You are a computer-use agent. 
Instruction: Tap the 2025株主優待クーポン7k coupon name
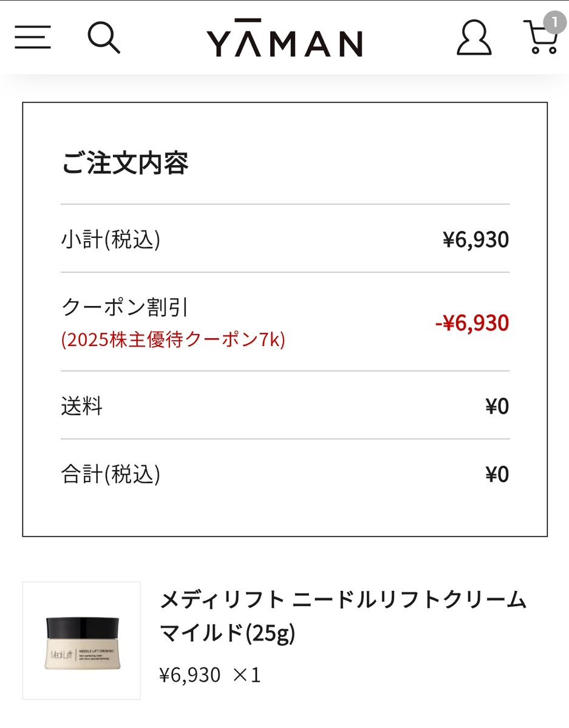coord(173,340)
